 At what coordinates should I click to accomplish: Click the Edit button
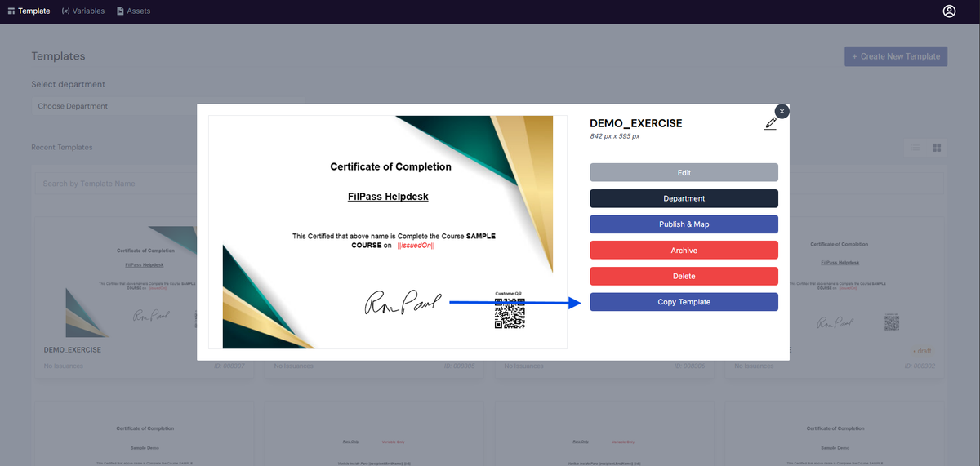click(684, 173)
